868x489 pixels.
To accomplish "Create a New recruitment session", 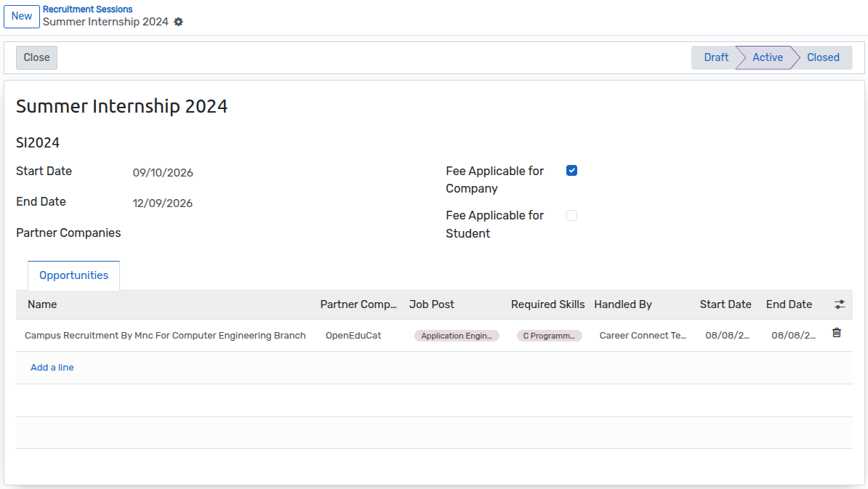I will (22, 17).
